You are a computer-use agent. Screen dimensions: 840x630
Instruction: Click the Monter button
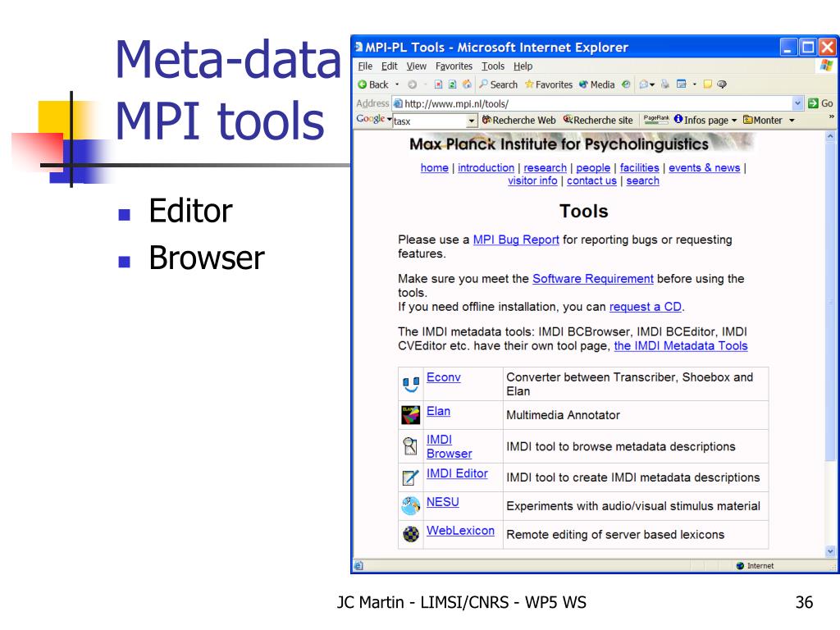point(763,120)
